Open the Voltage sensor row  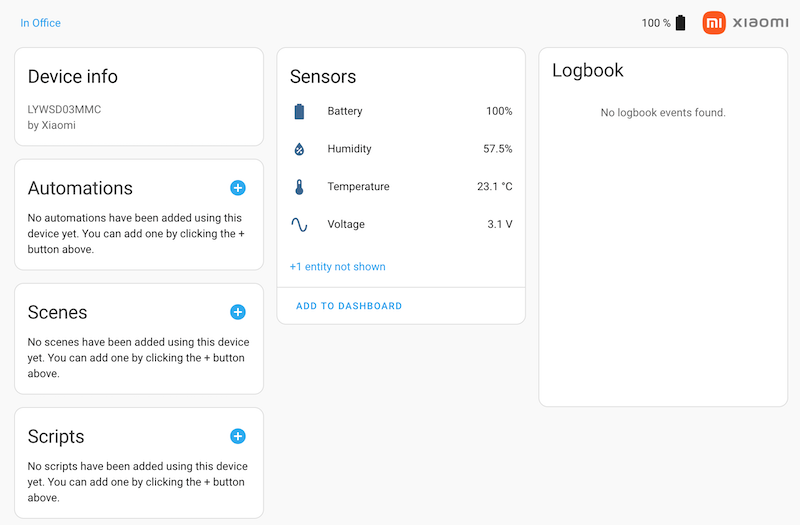coord(401,224)
